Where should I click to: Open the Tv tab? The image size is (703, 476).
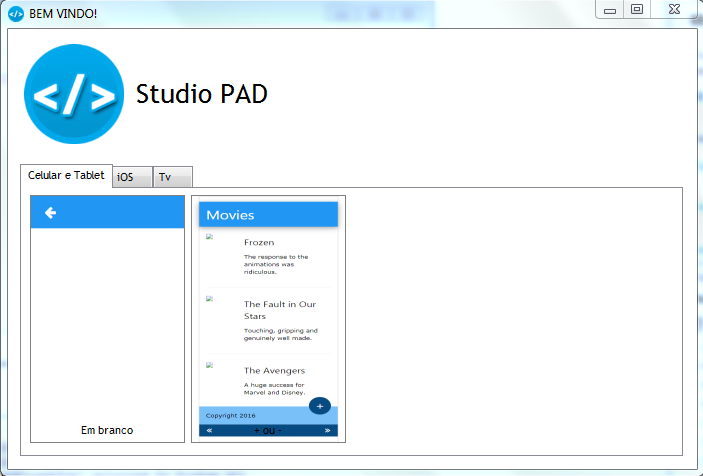click(173, 177)
